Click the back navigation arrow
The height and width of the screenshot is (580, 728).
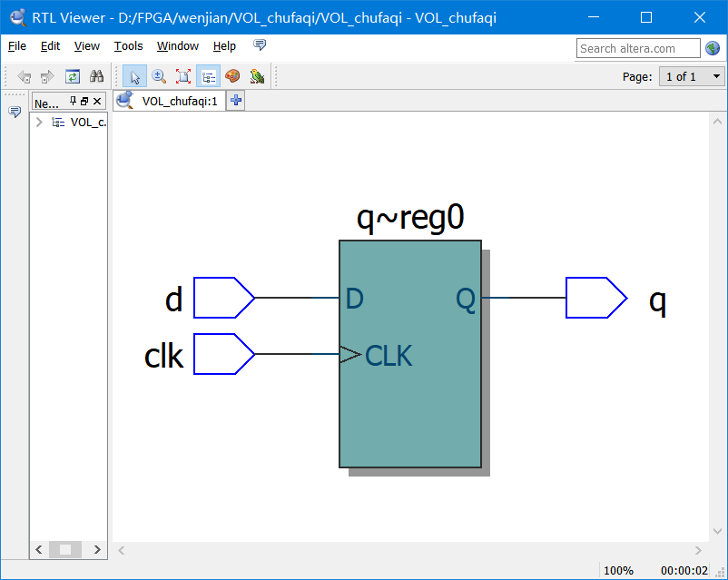tap(25, 76)
